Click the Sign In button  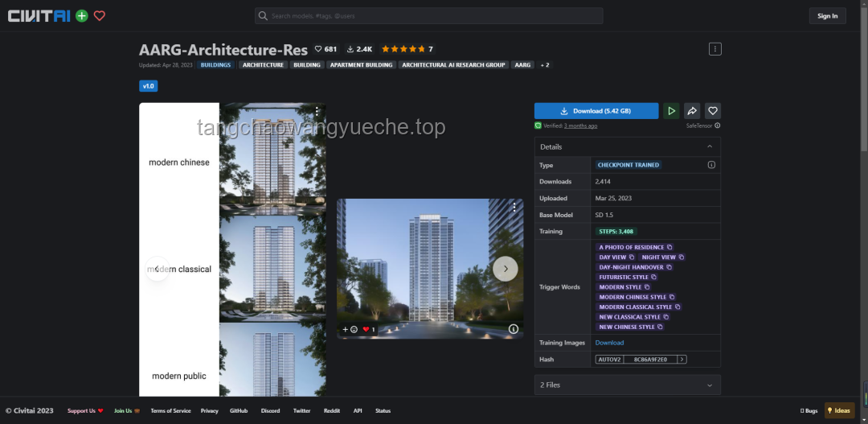coord(827,16)
